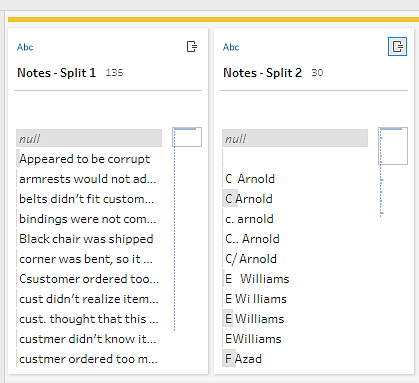Select the 'C Arnold' value with double space
Image resolution: width=419 pixels, height=383 pixels.
tap(295, 179)
